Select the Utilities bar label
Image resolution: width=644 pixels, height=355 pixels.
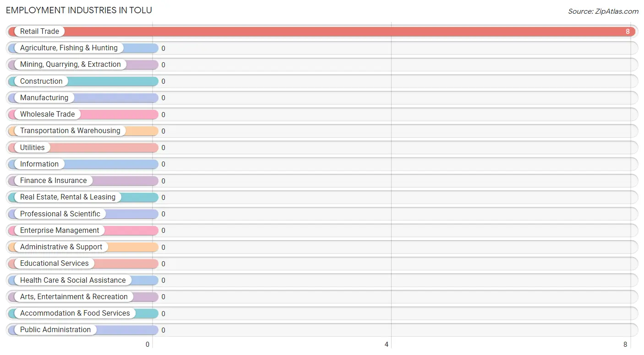[x=33, y=148]
